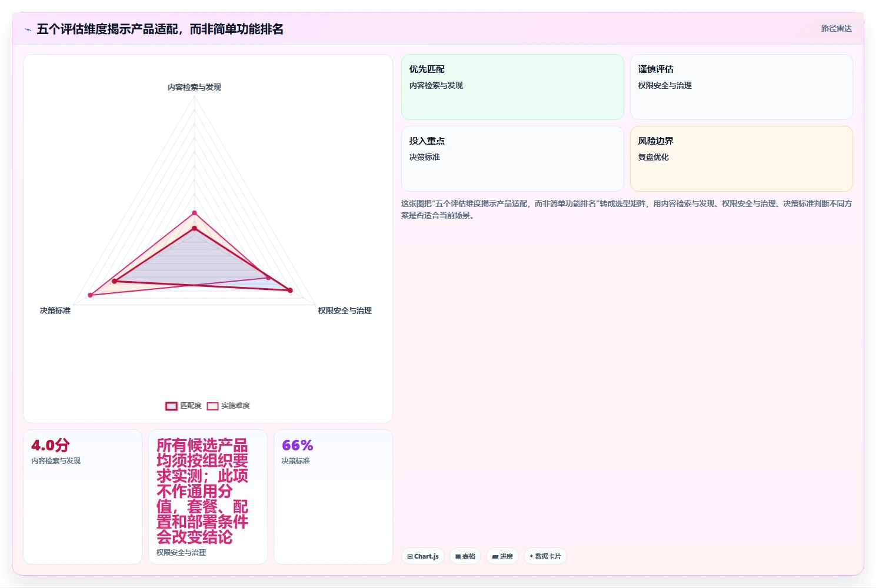Open the 投入重点 card

[x=512, y=159]
